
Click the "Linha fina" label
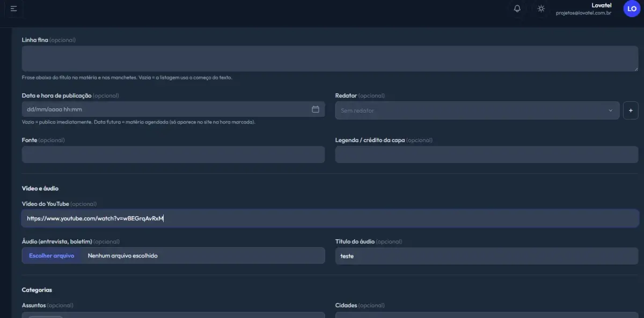pos(35,40)
